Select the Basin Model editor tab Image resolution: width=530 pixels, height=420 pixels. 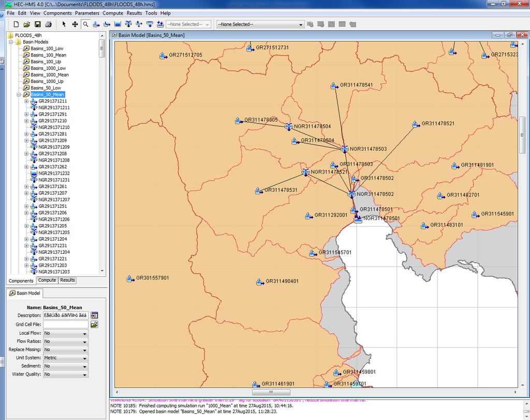pos(25,293)
